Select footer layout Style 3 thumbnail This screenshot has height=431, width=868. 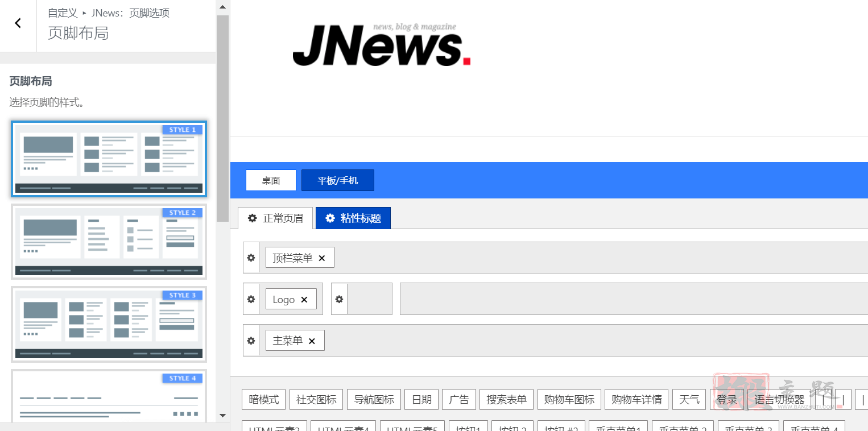109,325
